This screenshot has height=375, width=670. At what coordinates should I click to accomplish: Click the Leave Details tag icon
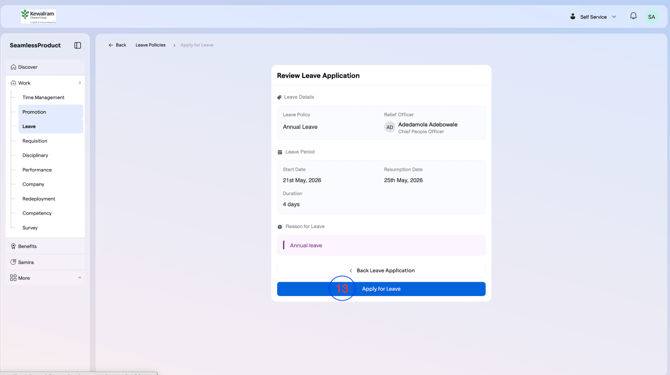point(279,97)
